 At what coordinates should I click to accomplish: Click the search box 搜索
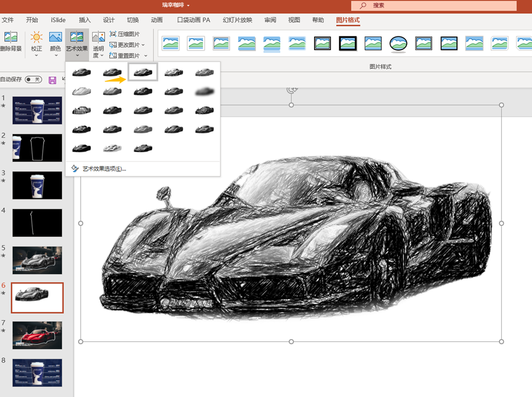point(434,6)
